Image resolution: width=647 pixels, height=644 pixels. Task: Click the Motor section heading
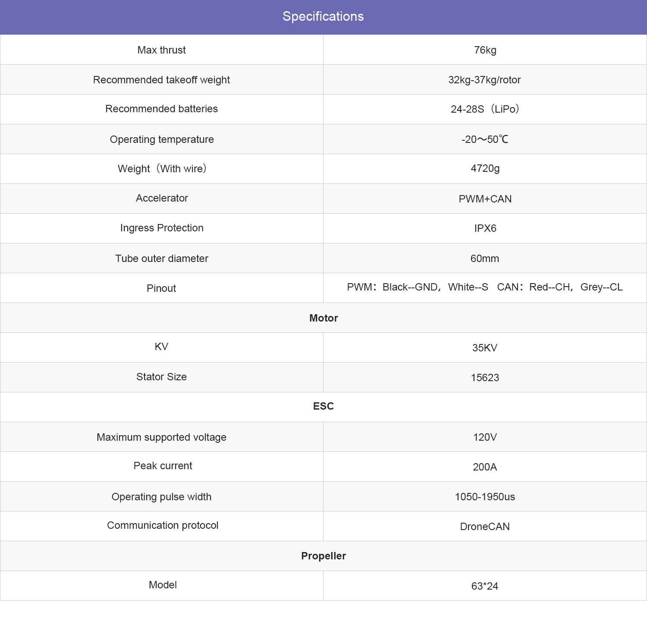[323, 318]
